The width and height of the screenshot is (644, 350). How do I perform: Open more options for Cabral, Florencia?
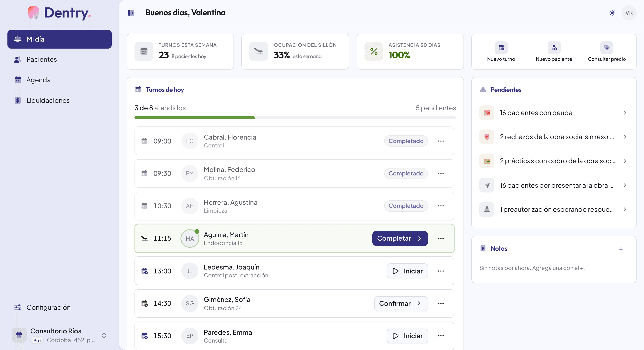tap(441, 141)
